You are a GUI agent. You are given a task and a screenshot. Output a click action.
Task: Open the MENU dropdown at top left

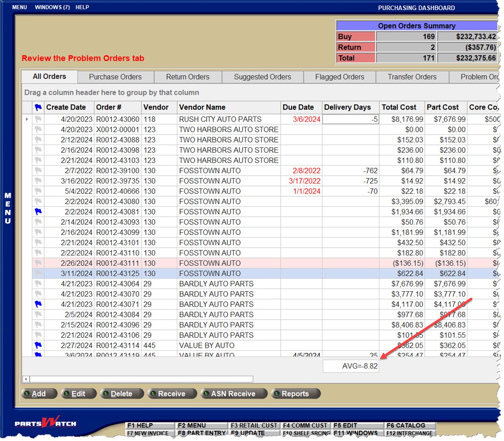(x=20, y=7)
